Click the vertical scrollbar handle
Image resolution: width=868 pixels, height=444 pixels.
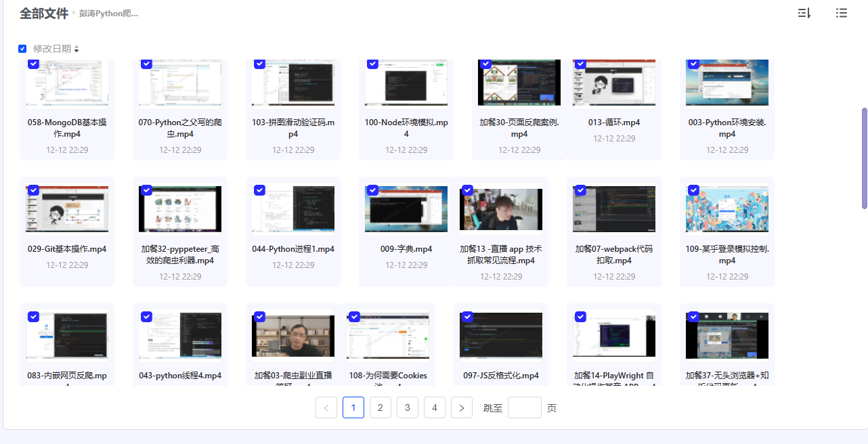click(864, 158)
